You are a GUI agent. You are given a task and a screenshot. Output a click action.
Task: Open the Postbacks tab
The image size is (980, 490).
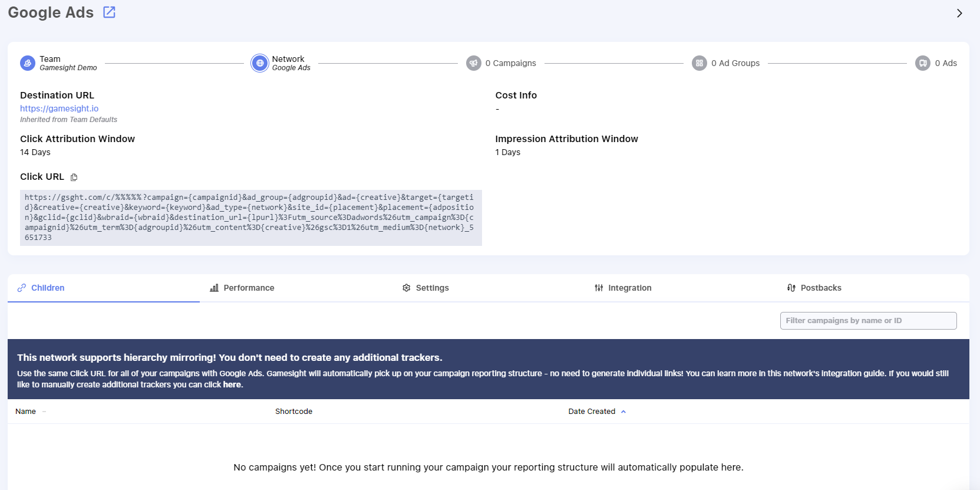pos(873,288)
